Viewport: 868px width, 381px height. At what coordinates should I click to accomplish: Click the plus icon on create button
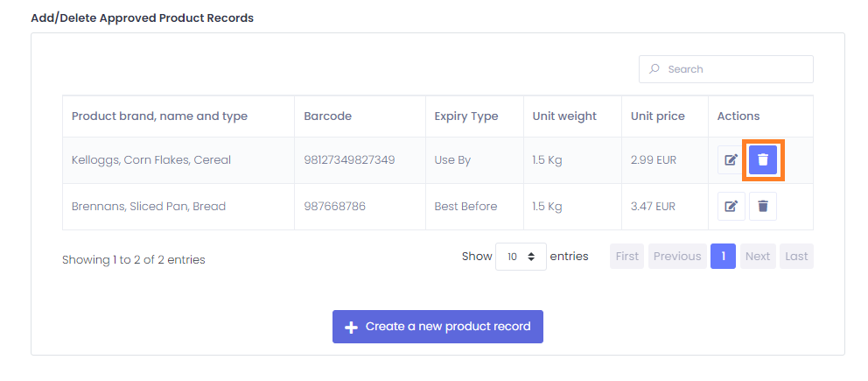point(351,328)
